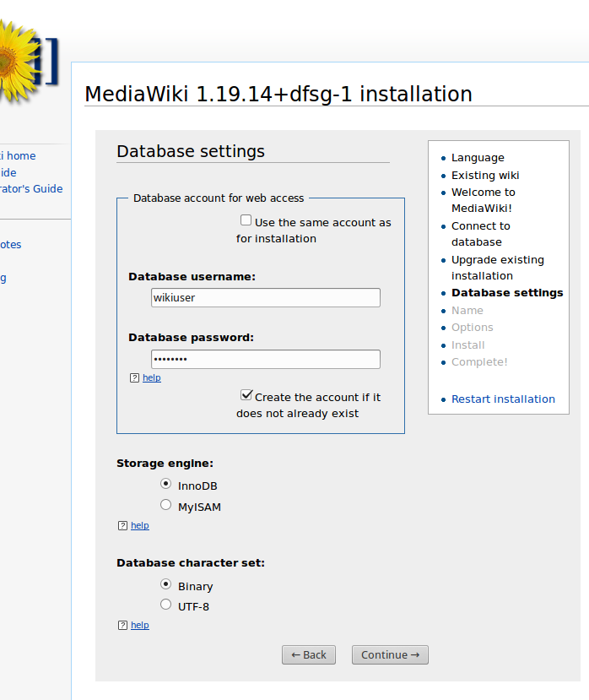
Task: Continue to next installation step
Action: (x=390, y=655)
